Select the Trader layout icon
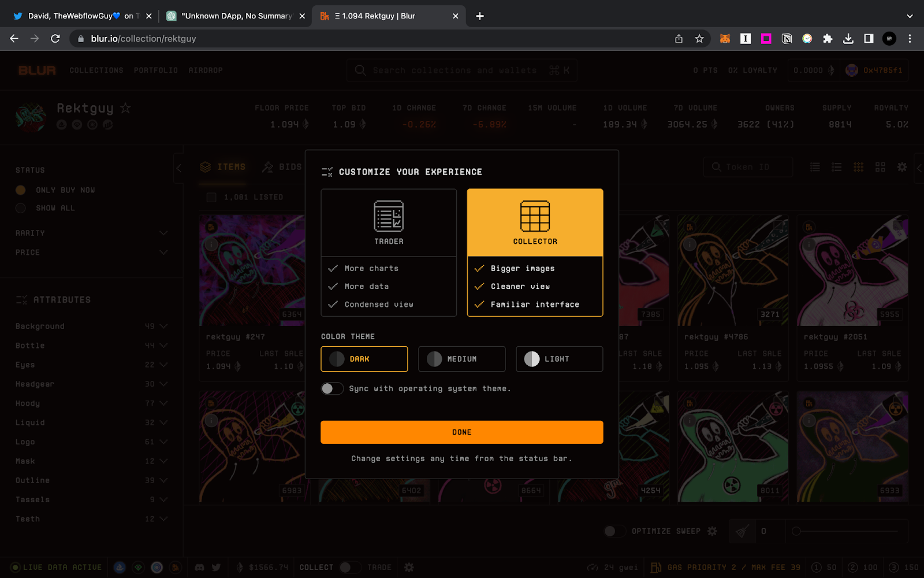924x578 pixels. [389, 216]
